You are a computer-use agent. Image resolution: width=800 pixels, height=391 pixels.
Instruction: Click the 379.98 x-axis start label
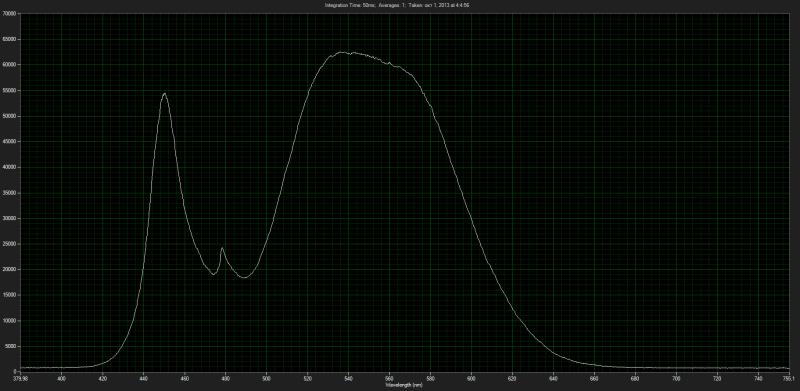click(21, 378)
